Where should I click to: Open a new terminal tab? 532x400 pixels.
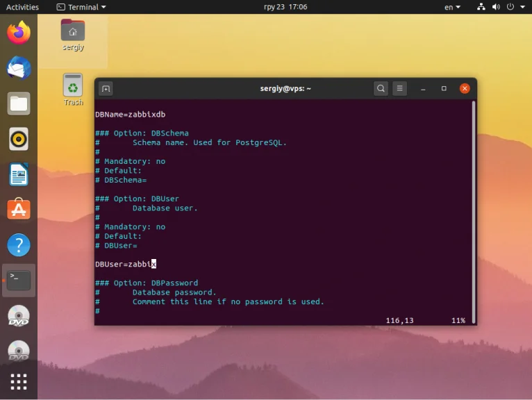point(106,89)
